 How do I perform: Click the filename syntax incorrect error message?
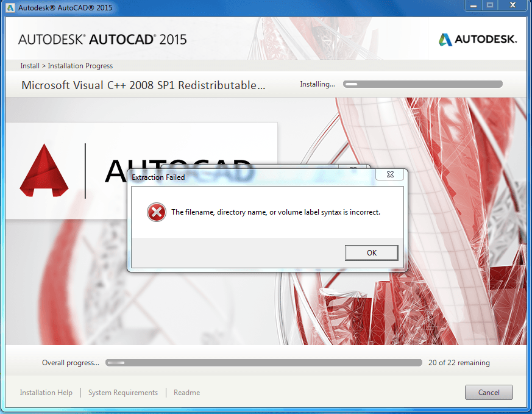click(276, 212)
